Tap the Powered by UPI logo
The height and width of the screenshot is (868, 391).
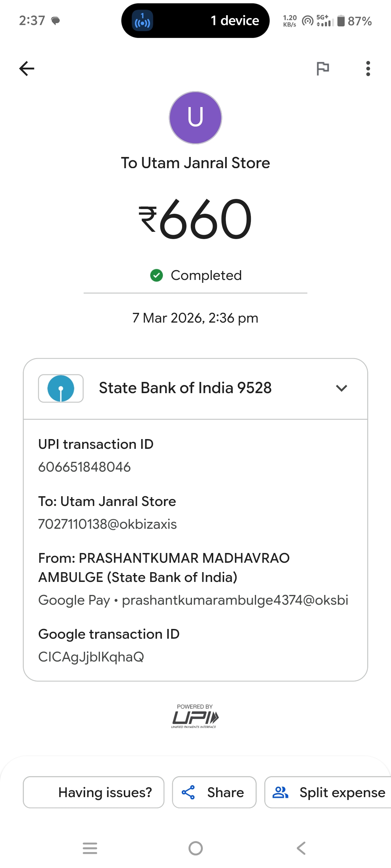[195, 717]
